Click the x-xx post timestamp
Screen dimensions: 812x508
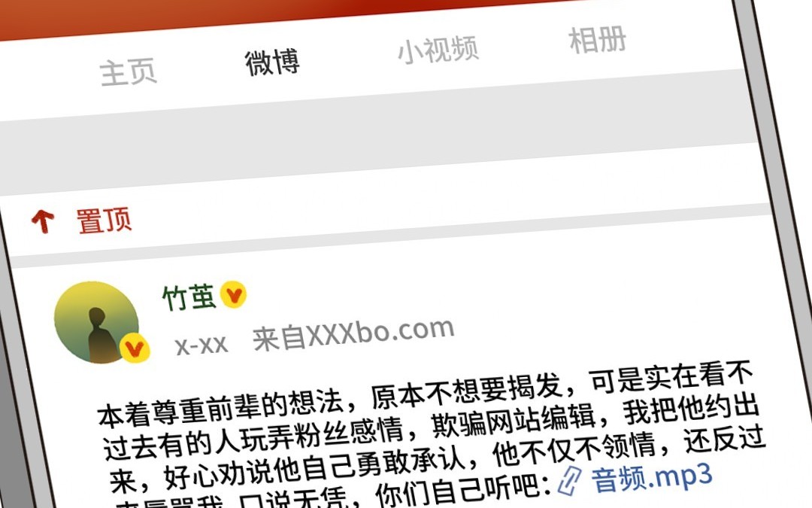[201, 345]
